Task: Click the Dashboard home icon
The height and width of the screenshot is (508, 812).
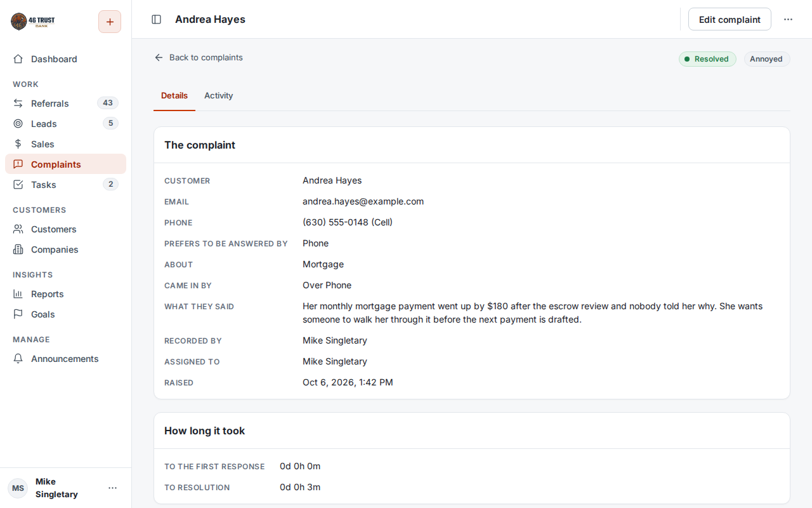Action: click(18, 59)
